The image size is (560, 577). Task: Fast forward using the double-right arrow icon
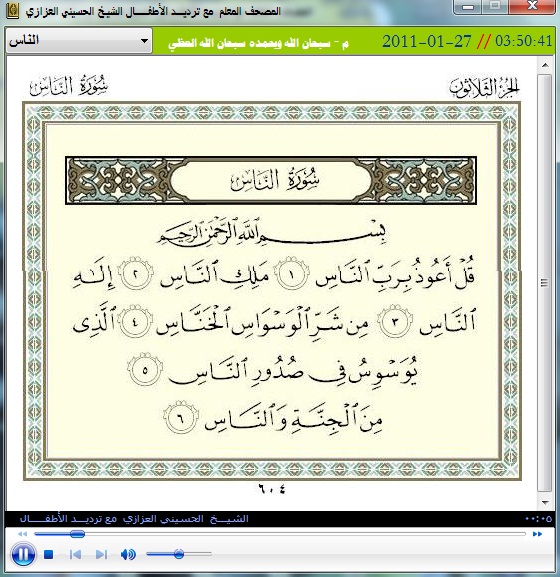pyautogui.click(x=537, y=534)
